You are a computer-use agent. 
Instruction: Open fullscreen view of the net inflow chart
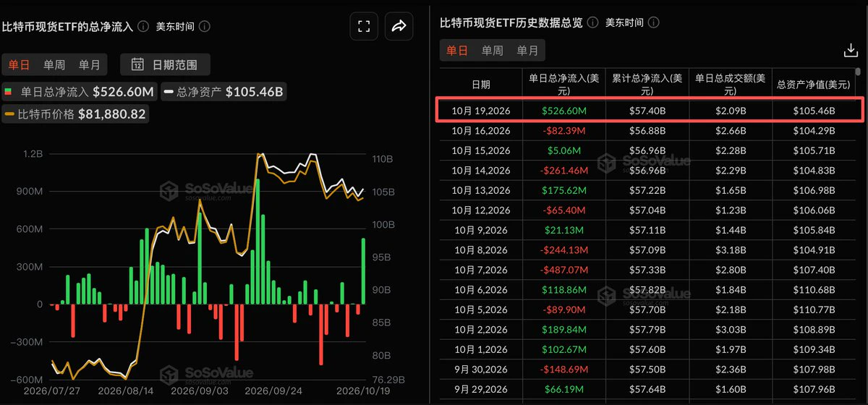pyautogui.click(x=364, y=27)
